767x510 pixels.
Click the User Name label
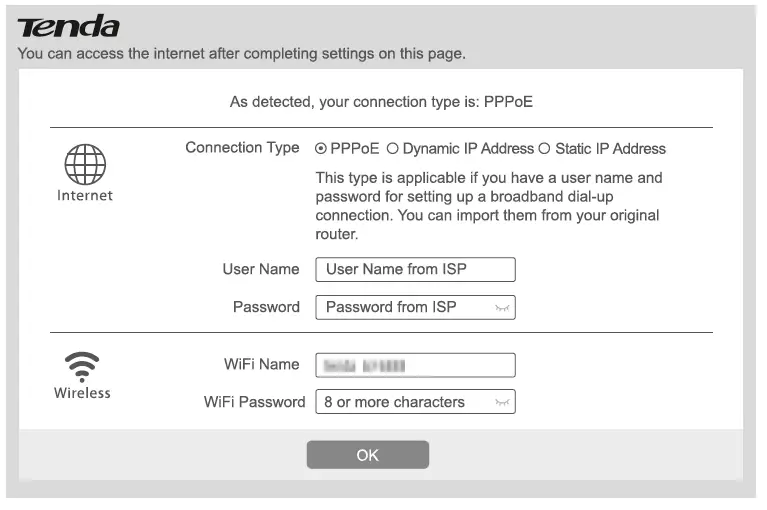pyautogui.click(x=260, y=269)
